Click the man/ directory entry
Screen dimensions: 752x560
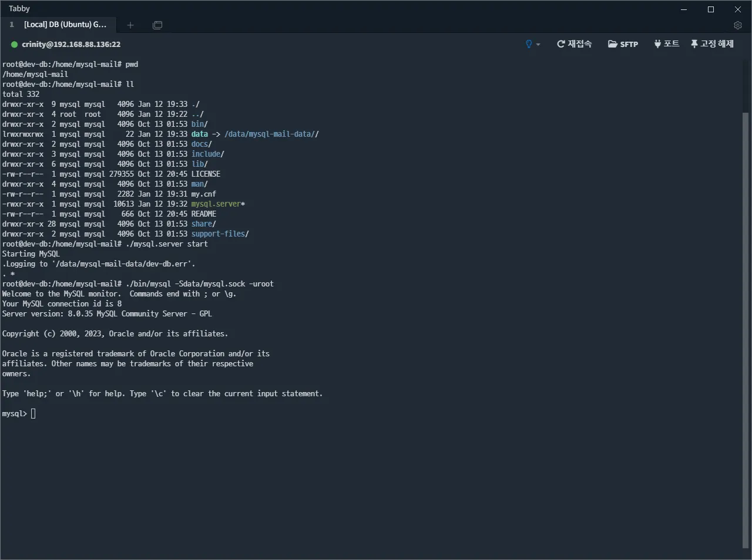(x=200, y=184)
